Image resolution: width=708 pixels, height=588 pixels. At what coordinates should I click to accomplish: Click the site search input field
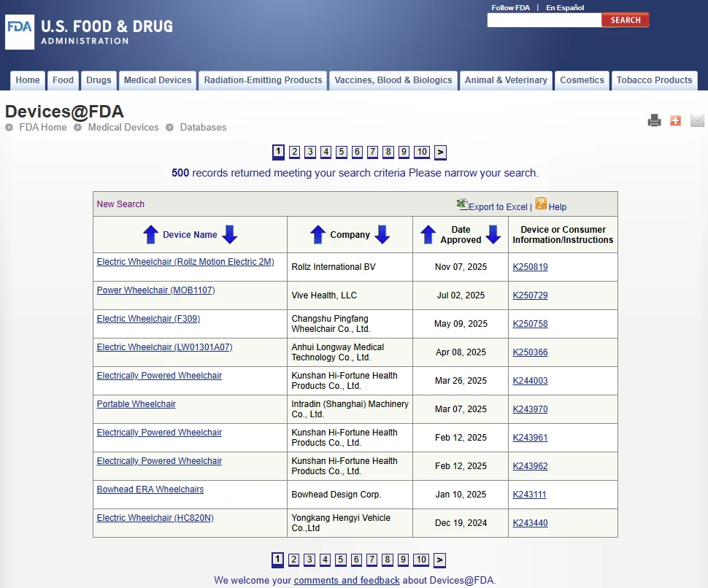coord(544,20)
